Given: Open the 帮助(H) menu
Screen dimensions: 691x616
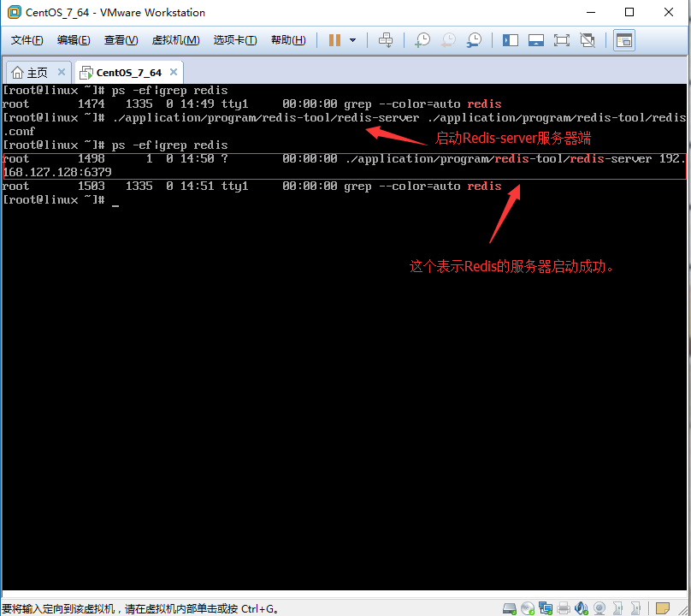Looking at the screenshot, I should click(x=288, y=40).
